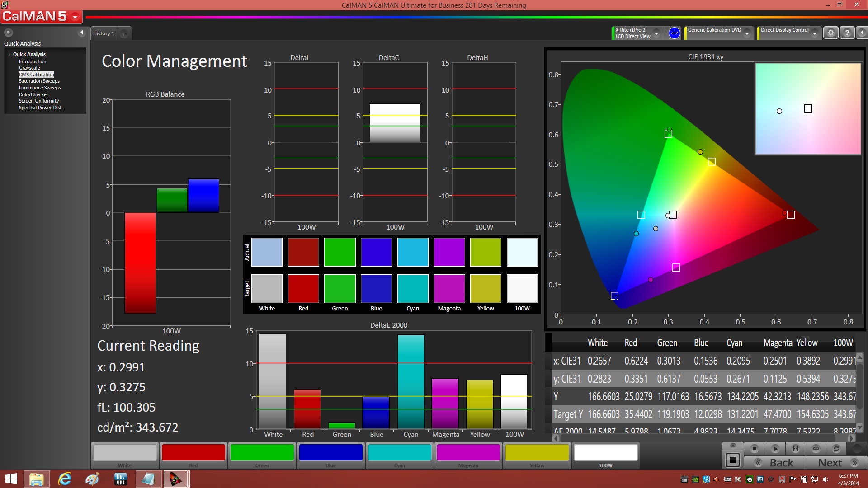Expand the X-Rite i1Pro 2 meter dropdown
868x488 pixels.
tap(656, 33)
